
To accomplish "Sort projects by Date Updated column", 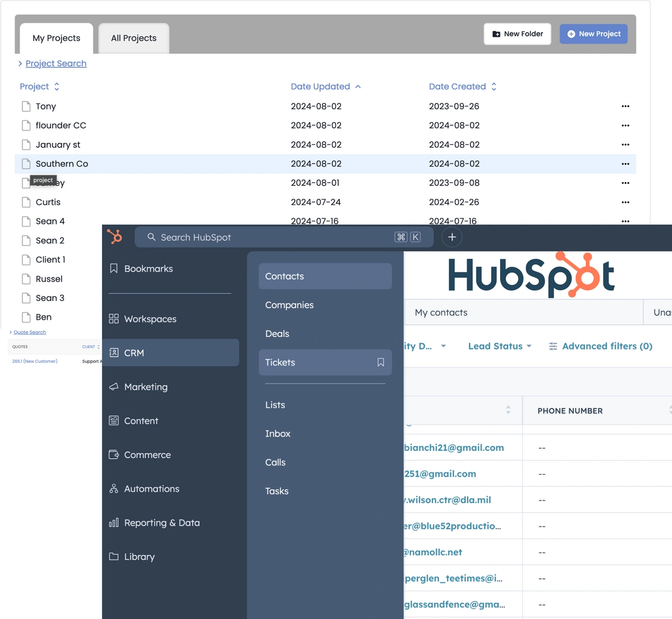I will click(x=326, y=86).
